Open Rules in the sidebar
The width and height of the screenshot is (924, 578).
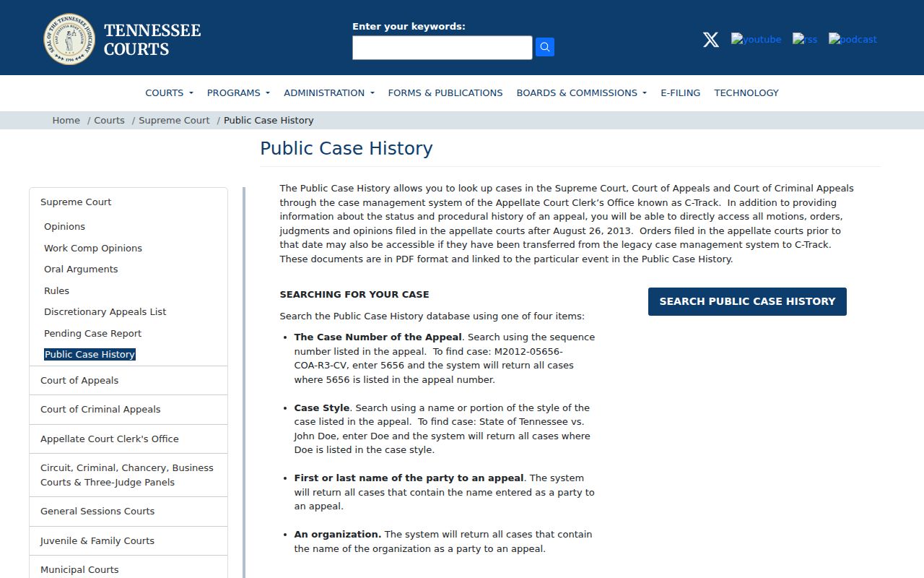pos(56,290)
